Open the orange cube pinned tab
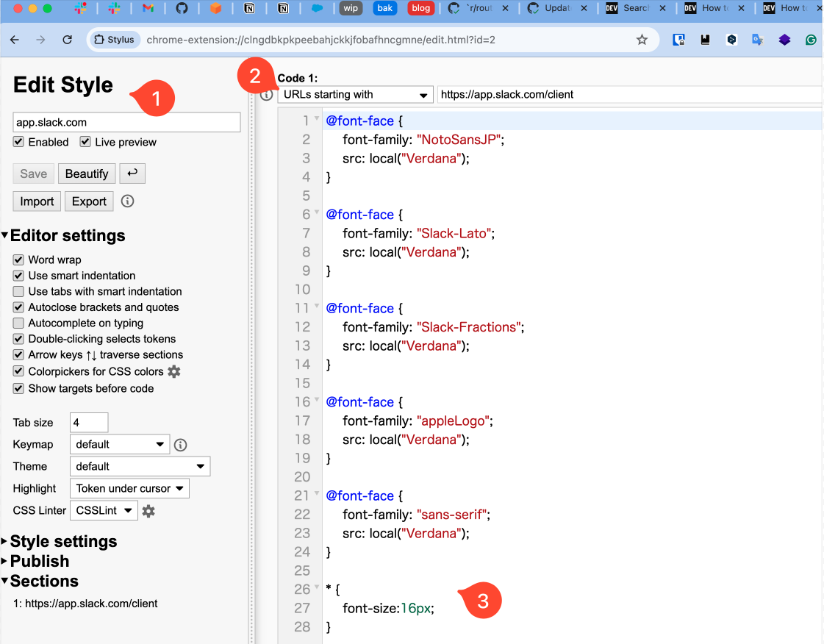Screen dimensions: 824x644 tap(215, 8)
